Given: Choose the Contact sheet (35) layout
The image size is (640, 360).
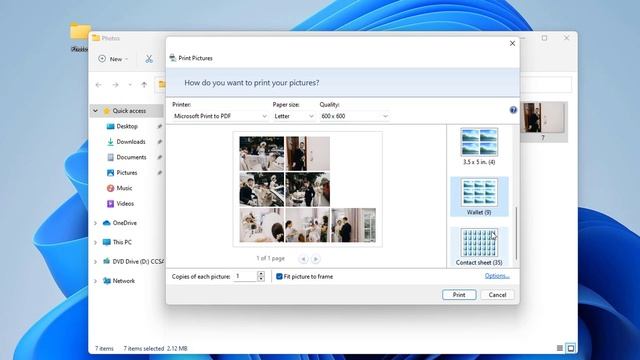Looking at the screenshot, I should pos(479,247).
